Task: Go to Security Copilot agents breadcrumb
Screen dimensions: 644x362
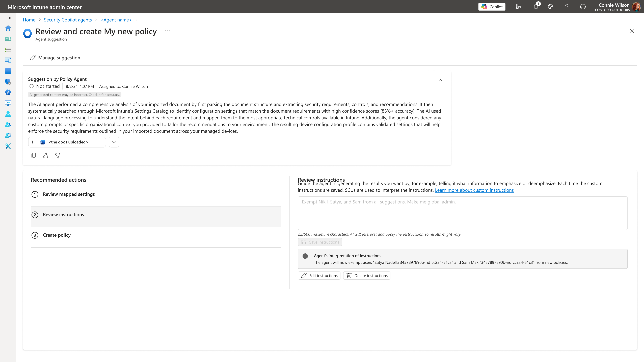Action: point(68,20)
